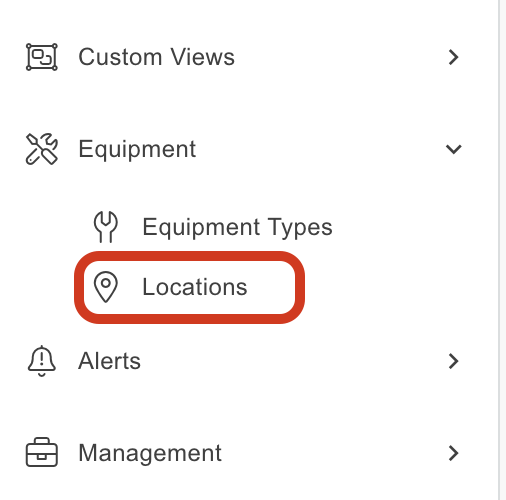Go to Locations submenu link
This screenshot has height=500, width=506.
tap(195, 287)
